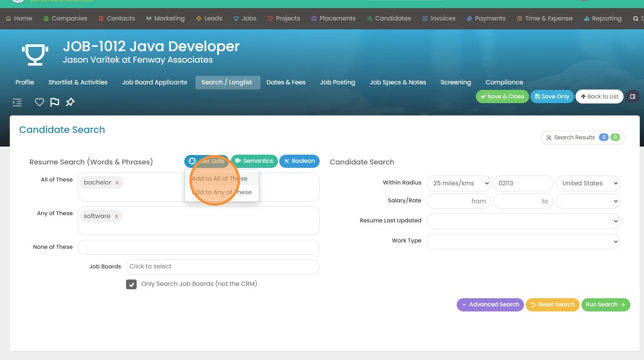Open the radius miles/kms dropdown
The height and width of the screenshot is (360, 644).
[x=458, y=183]
